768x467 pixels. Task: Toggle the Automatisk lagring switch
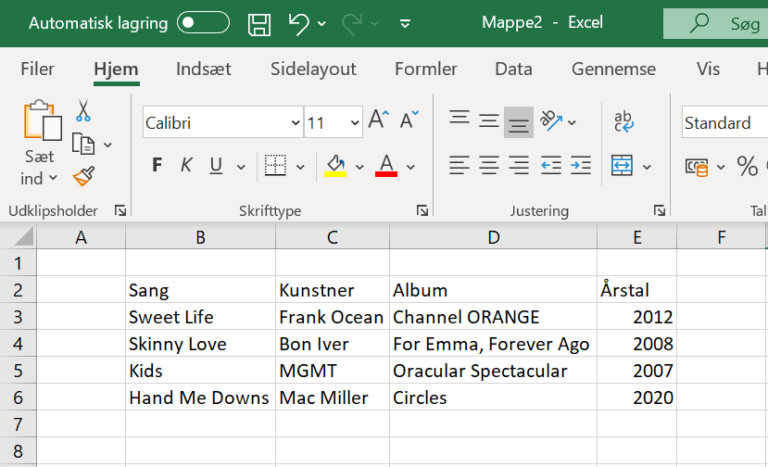[203, 23]
